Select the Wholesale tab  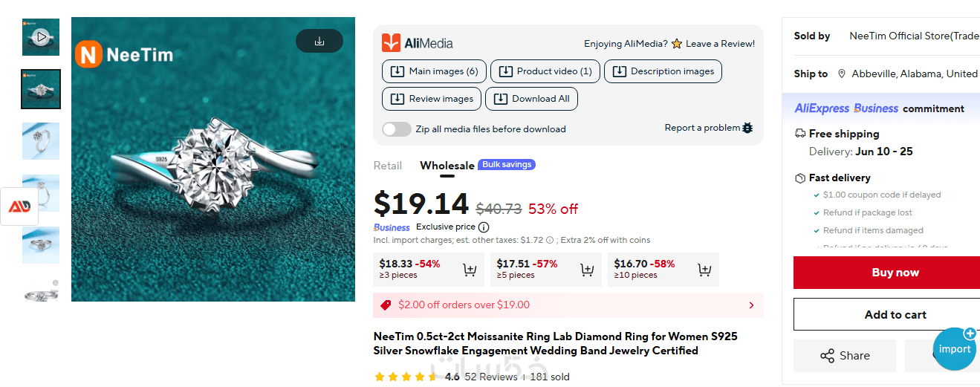point(447,166)
